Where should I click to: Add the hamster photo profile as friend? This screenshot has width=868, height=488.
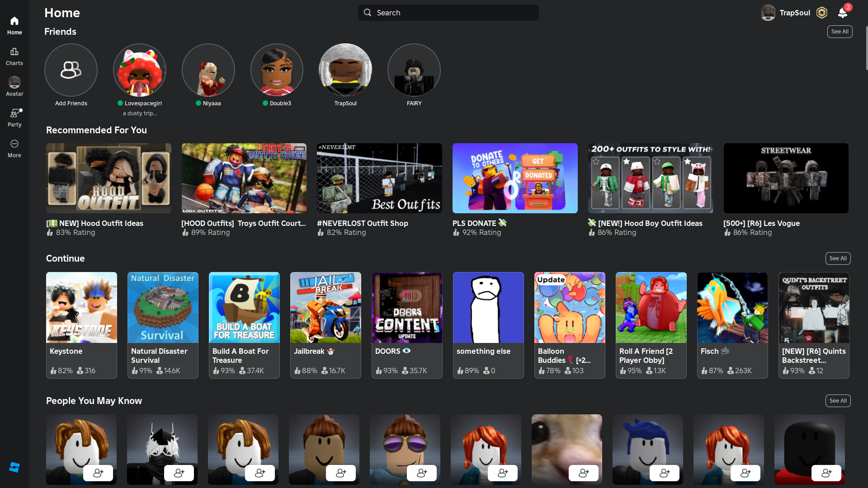tap(584, 473)
